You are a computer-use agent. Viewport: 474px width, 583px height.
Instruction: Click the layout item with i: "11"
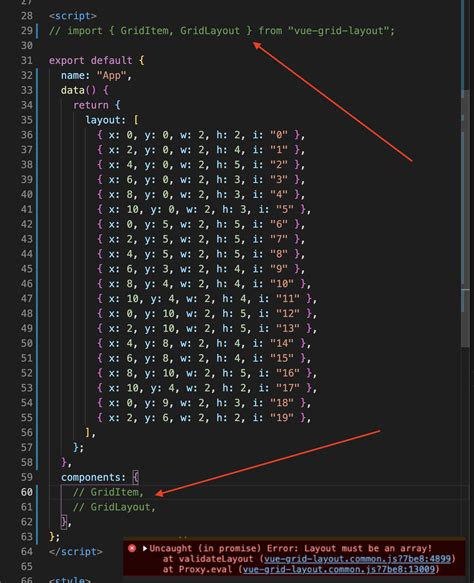pyautogui.click(x=207, y=298)
